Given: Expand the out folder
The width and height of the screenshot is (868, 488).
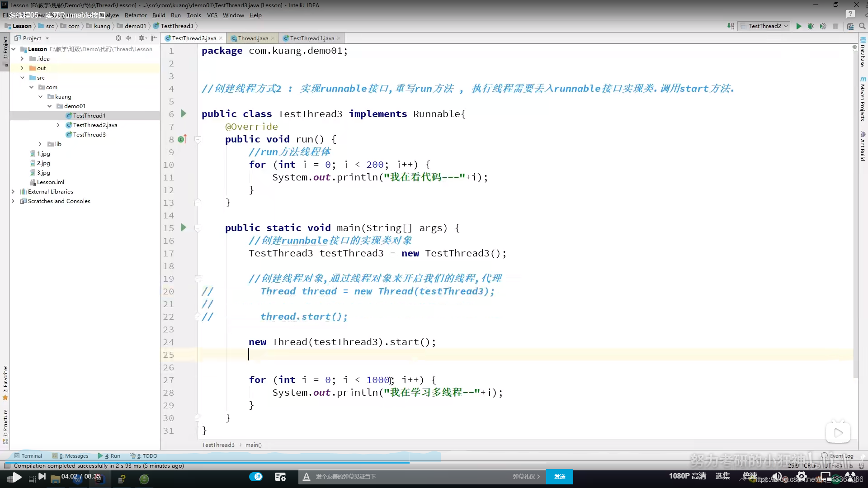Looking at the screenshot, I should pos(22,68).
